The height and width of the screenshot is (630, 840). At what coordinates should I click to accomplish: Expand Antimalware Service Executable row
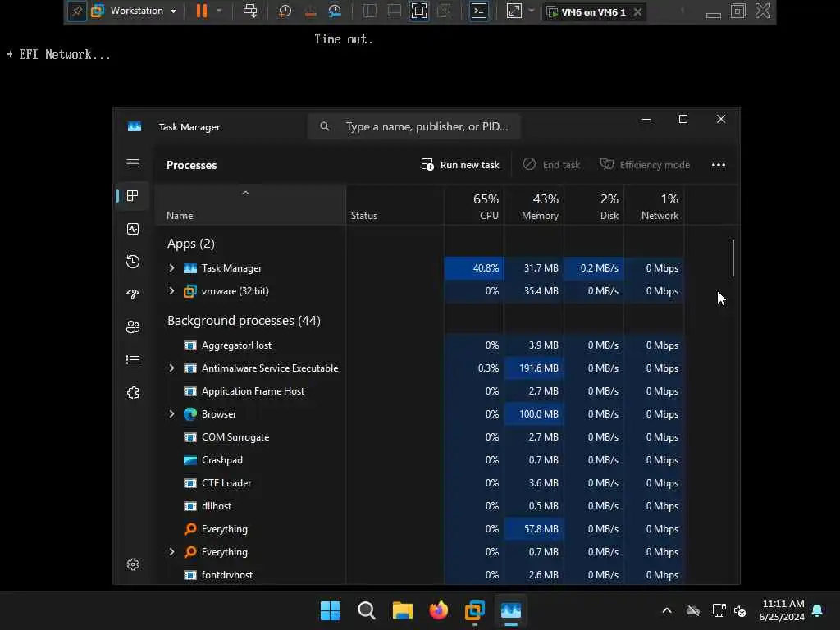coord(171,368)
